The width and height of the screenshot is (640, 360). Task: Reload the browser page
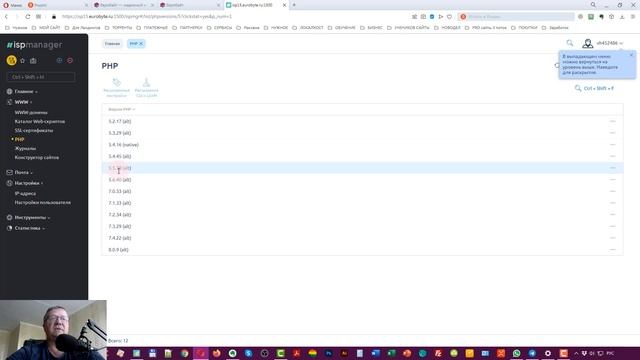28,17
